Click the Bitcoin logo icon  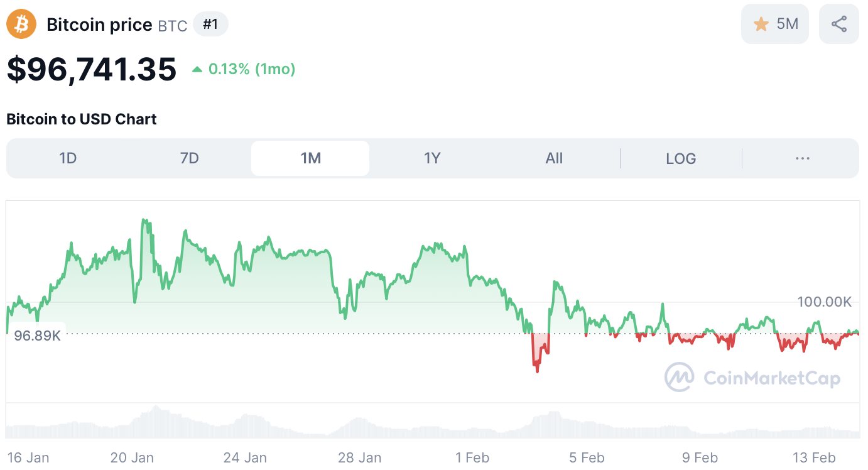tap(21, 23)
